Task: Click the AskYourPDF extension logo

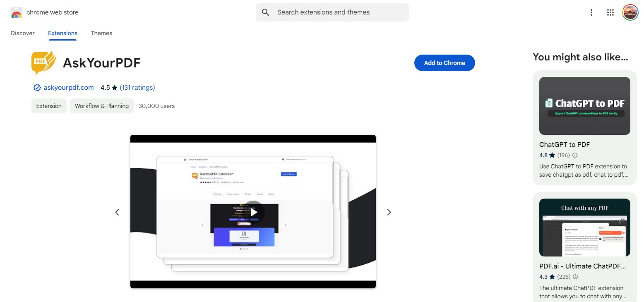Action: 43,63
